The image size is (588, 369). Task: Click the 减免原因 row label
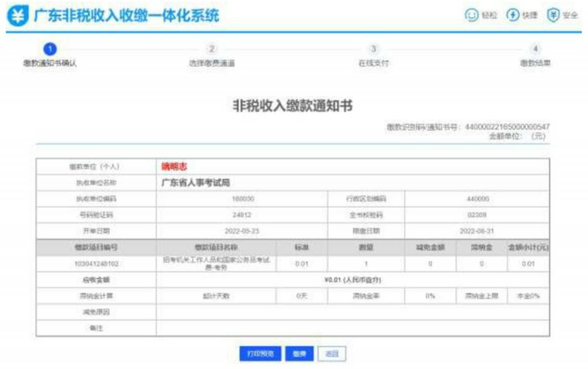click(x=96, y=312)
